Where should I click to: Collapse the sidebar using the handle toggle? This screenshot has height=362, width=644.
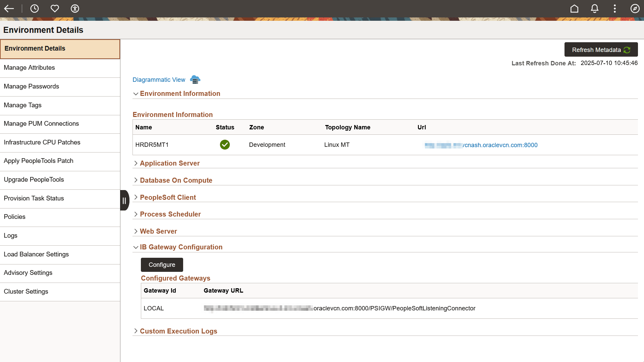click(x=124, y=200)
